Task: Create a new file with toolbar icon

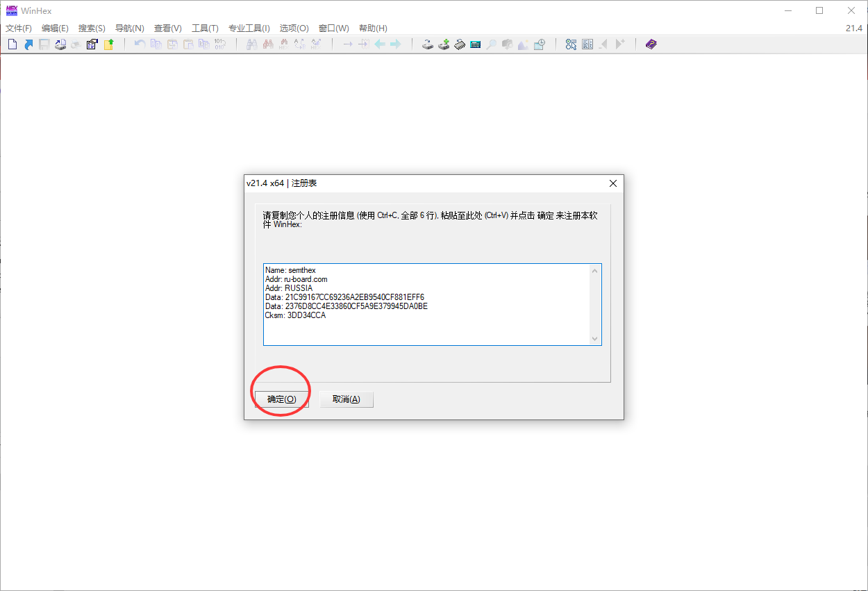Action: point(12,44)
